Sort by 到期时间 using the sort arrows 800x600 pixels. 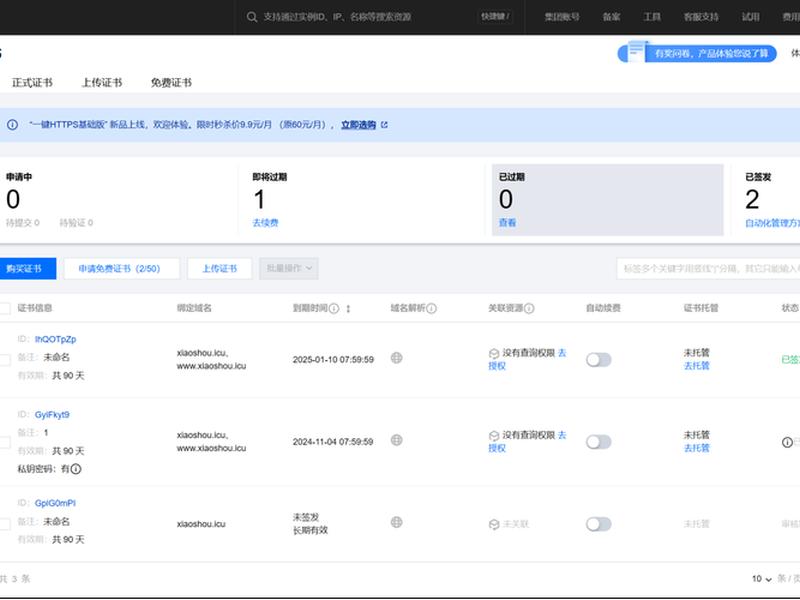click(x=348, y=308)
